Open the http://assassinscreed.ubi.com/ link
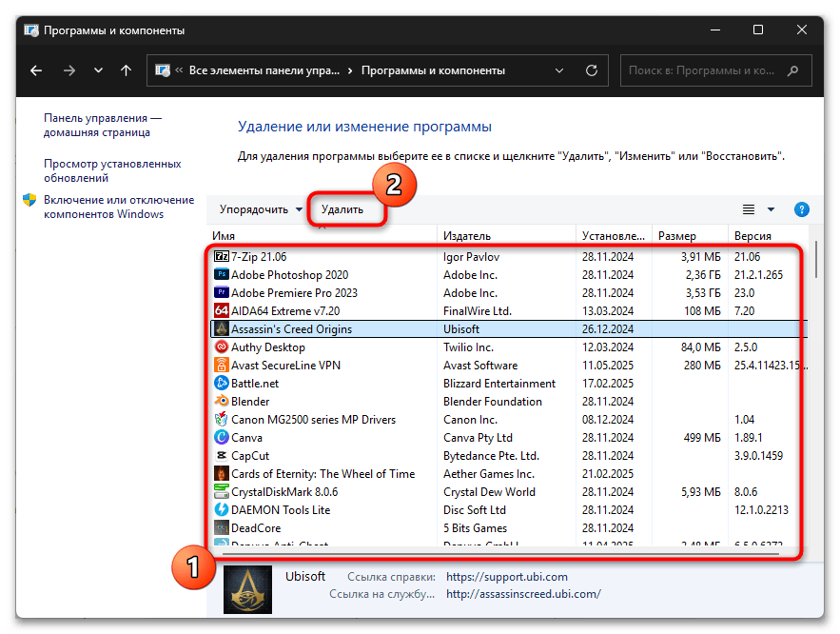 click(523, 594)
